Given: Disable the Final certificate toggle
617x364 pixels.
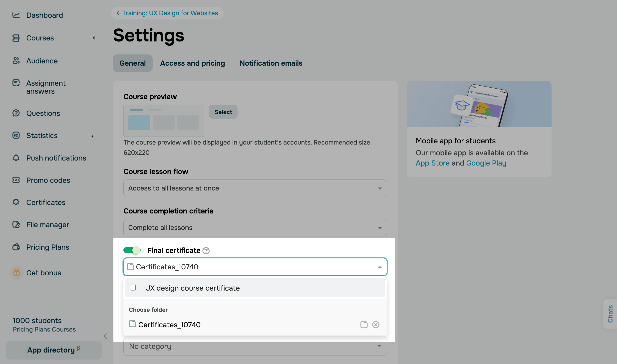Looking at the screenshot, I should click(132, 250).
